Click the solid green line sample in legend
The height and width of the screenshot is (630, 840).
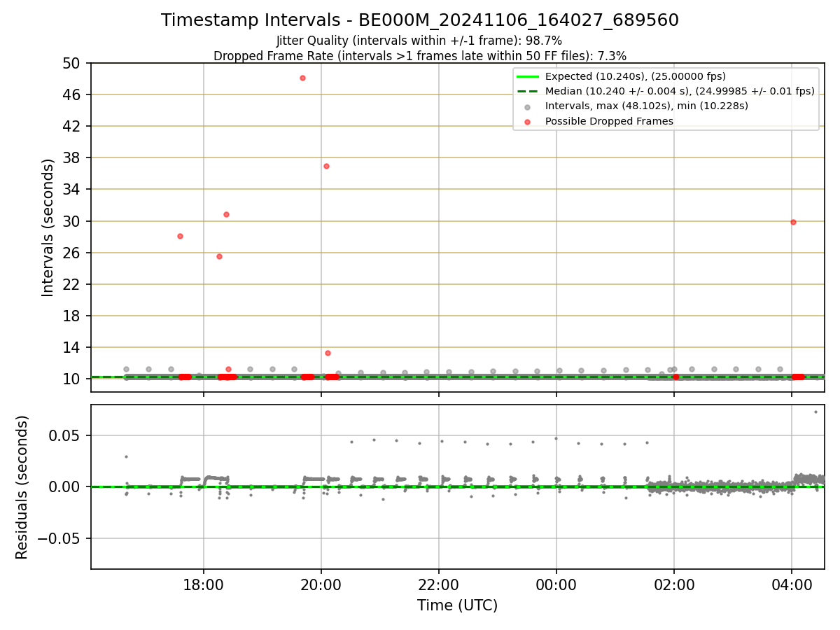(x=528, y=76)
